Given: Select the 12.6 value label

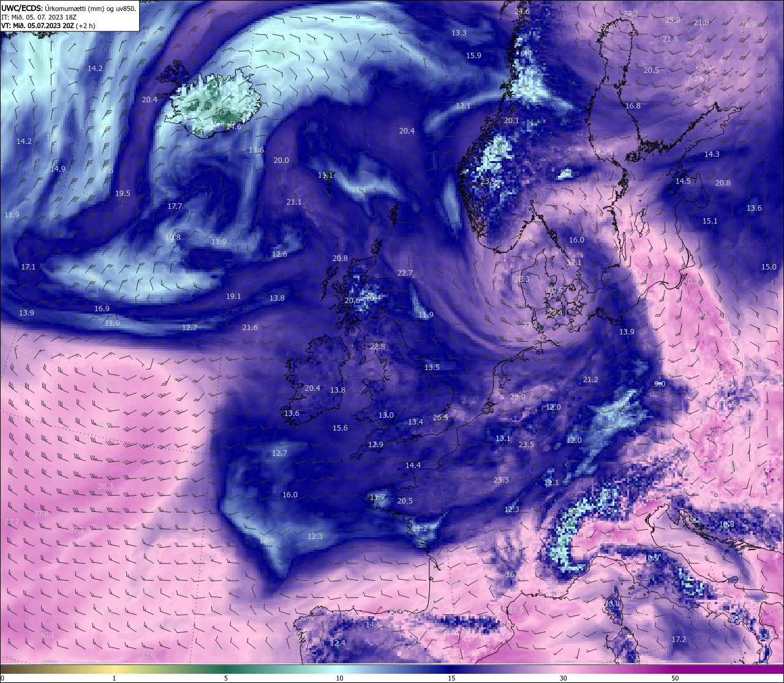Looking at the screenshot, I should click(279, 254).
